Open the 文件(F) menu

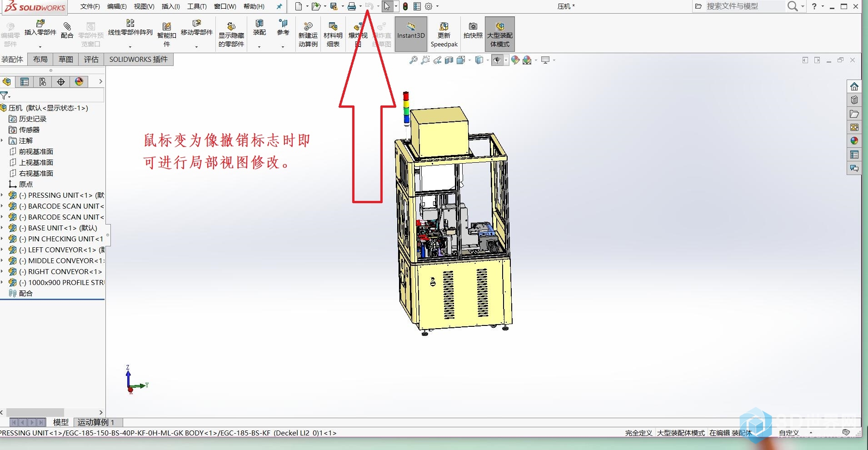(90, 6)
